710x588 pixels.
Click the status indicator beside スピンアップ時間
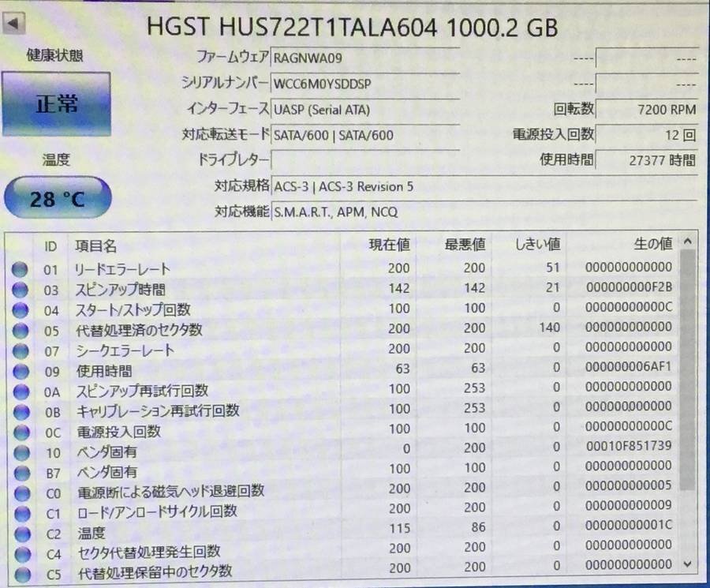(x=21, y=290)
